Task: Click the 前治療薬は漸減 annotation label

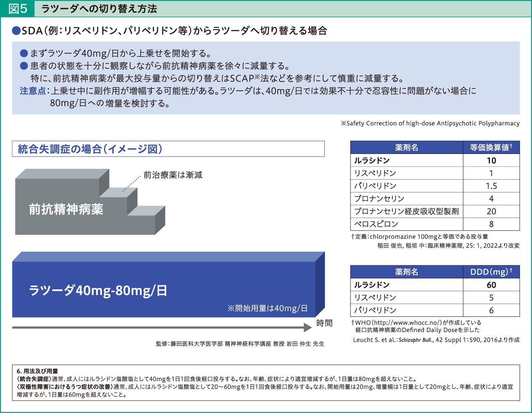Action: point(173,174)
